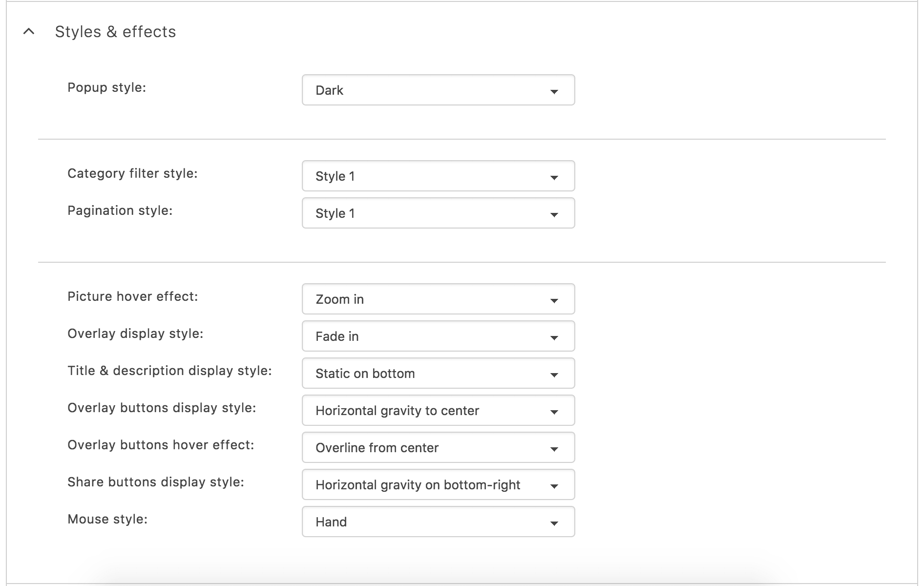Screen dimensions: 924x586
Task: Click the 'Share buttons display style:' label
Action: pos(156,482)
